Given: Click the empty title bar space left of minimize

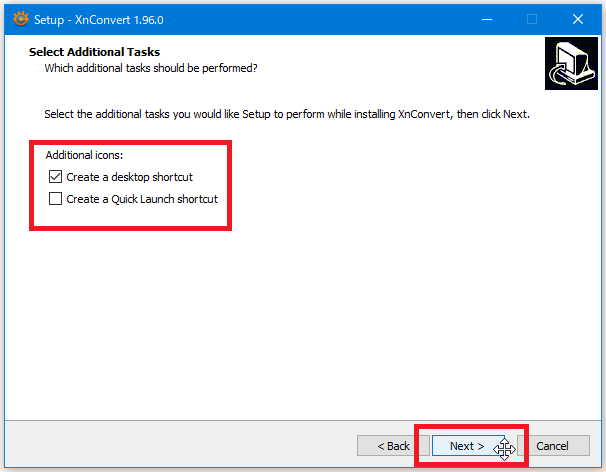Looking at the screenshot, I should 350,18.
